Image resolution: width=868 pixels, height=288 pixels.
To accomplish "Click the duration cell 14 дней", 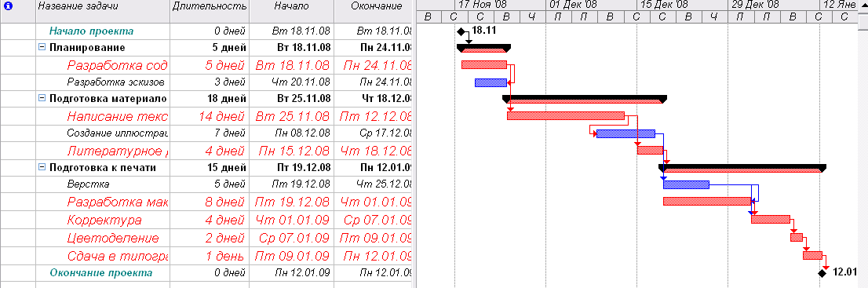I will tap(210, 117).
